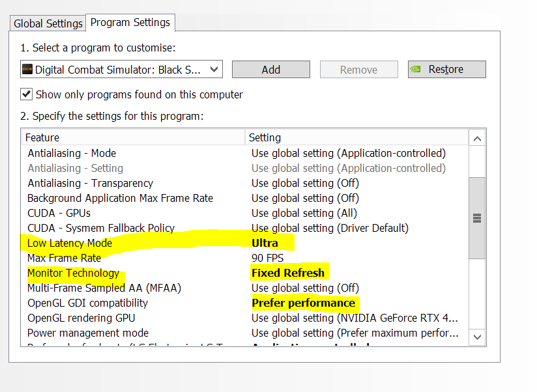Click the Setting column header
Viewport: 537px width, 392px height.
(x=356, y=137)
